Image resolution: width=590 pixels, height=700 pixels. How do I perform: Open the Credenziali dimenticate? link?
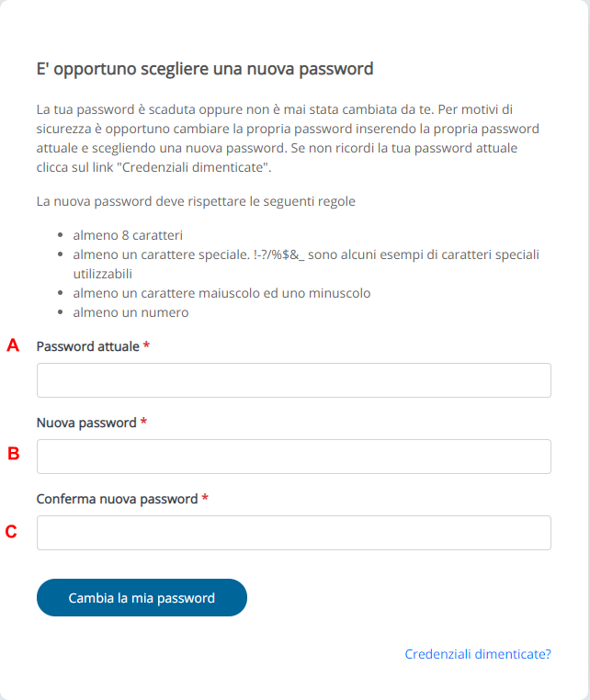point(478,654)
